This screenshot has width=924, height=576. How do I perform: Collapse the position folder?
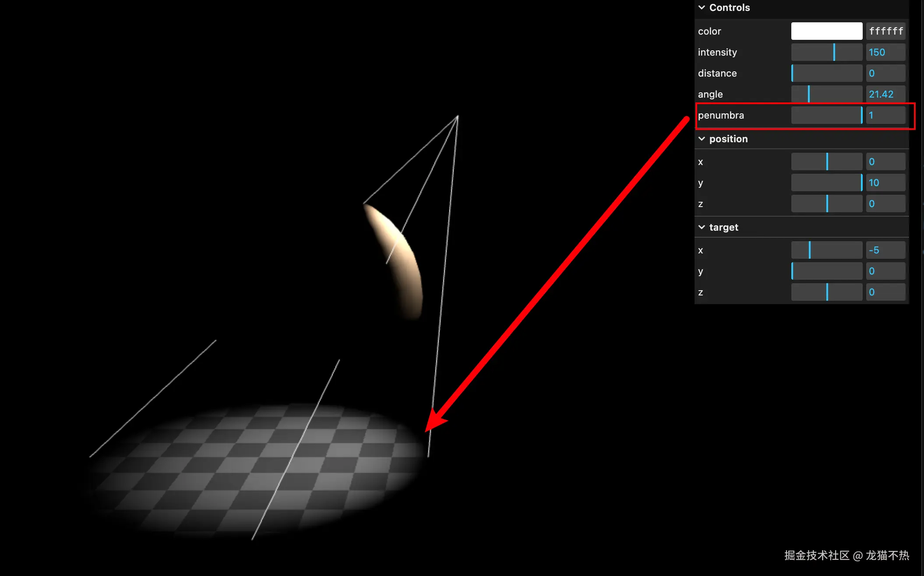tap(702, 139)
